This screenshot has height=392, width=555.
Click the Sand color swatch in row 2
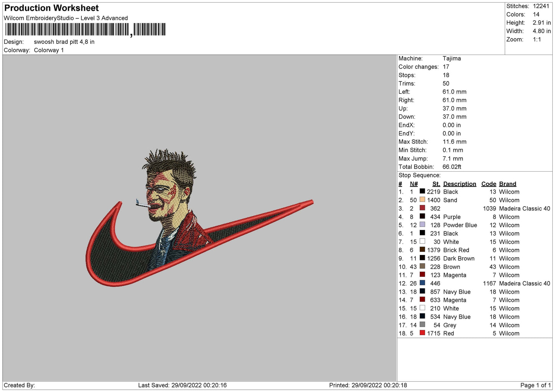click(422, 200)
